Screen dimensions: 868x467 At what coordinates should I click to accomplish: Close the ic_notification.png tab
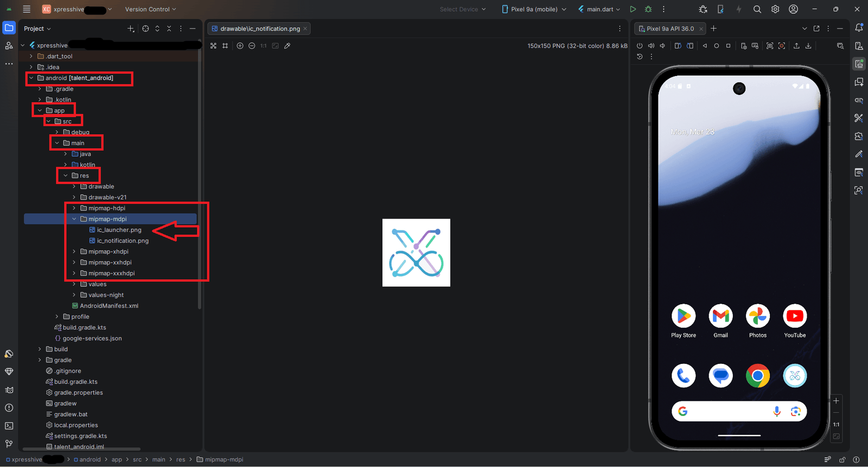305,29
